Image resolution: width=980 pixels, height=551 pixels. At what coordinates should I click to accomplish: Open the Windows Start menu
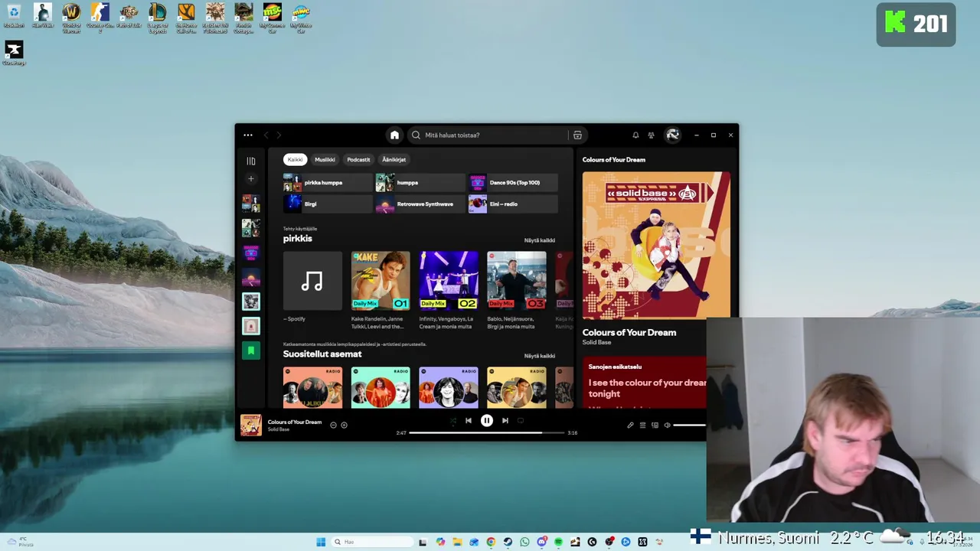(321, 542)
